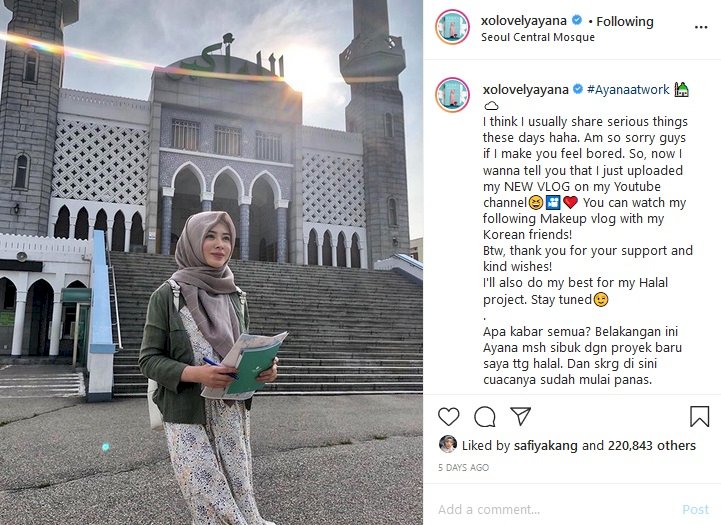
Task: Save post with the bookmark icon
Action: [699, 416]
